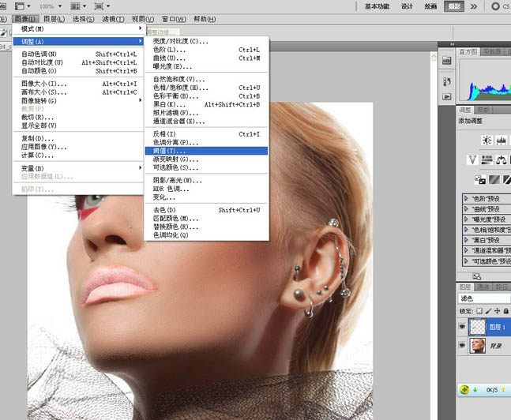Image resolution: width=511 pixels, height=420 pixels.
Task: Switch to the 直方图 tab
Action: point(468,52)
